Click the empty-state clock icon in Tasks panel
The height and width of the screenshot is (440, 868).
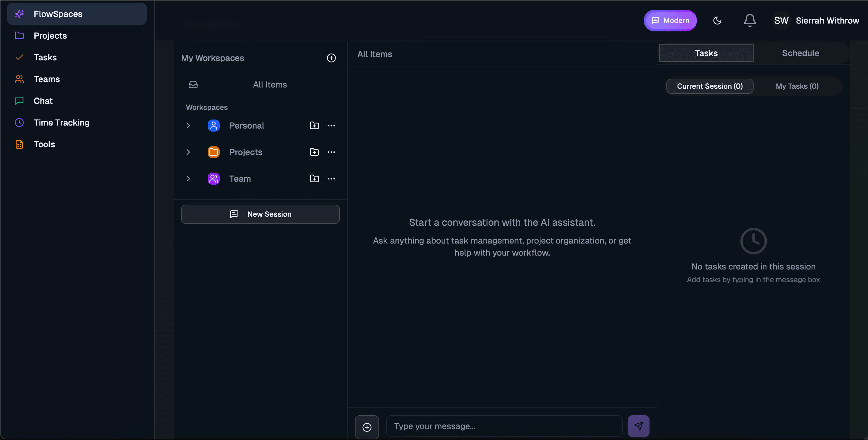pos(753,241)
